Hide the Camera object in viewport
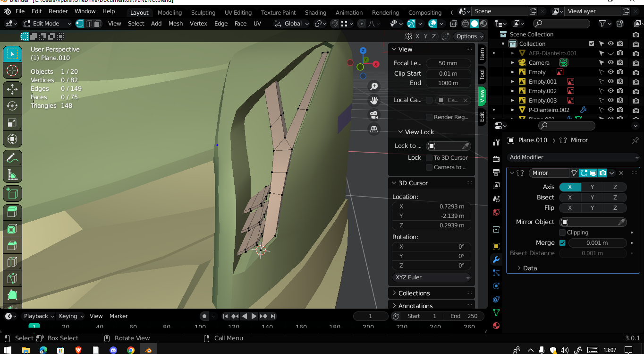 coord(610,62)
